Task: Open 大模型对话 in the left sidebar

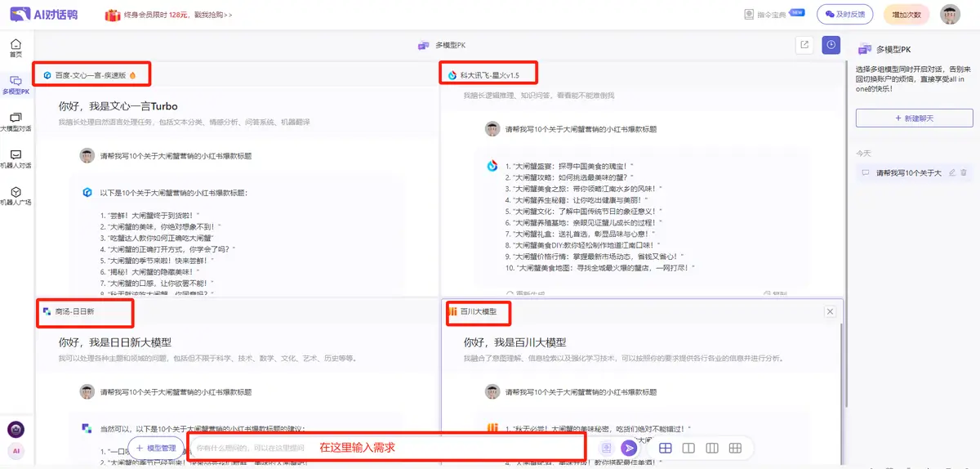Action: (16, 123)
